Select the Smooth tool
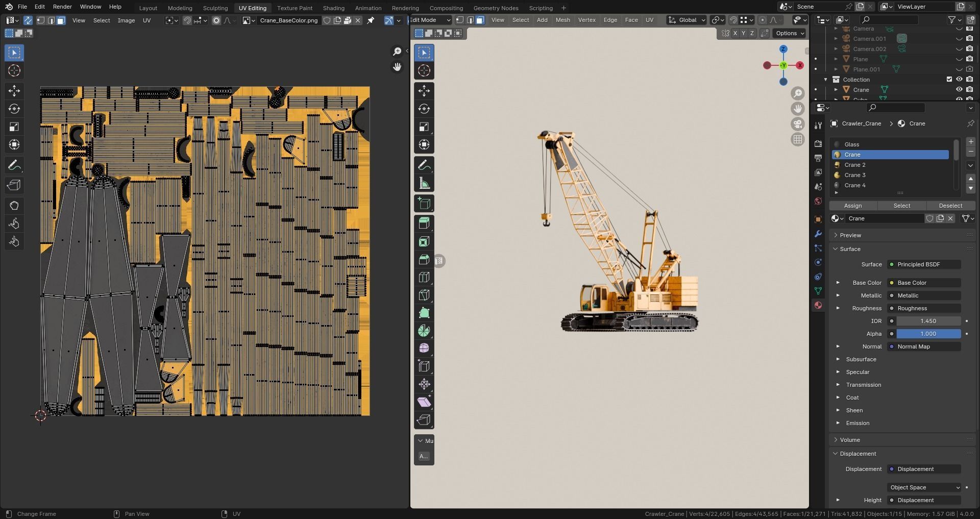The image size is (980, 519). (x=424, y=349)
